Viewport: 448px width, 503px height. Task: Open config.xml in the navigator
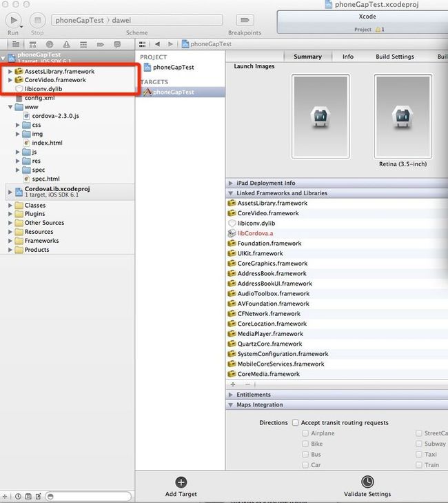39,98
